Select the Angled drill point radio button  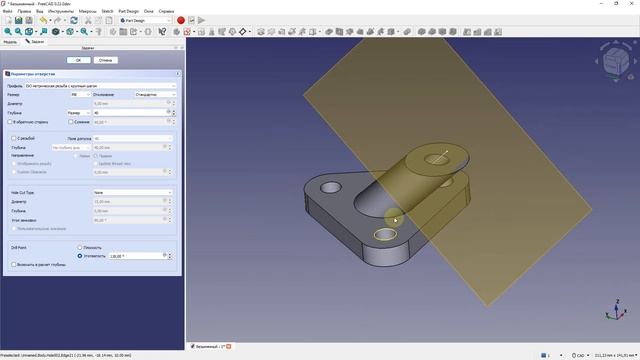click(80, 256)
